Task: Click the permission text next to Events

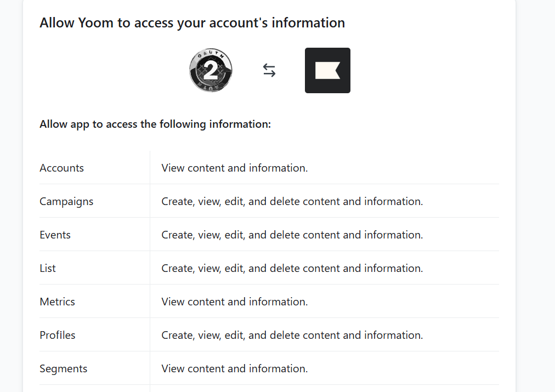Action: [292, 235]
